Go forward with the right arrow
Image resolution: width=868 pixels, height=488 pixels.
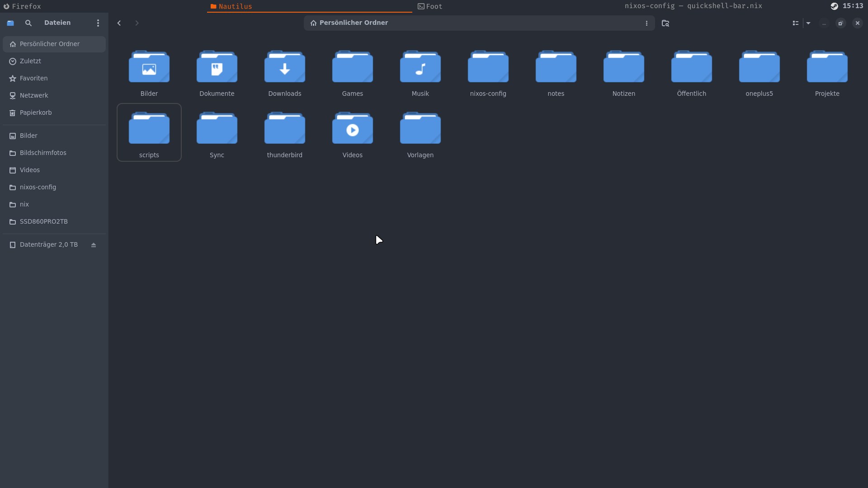click(137, 23)
